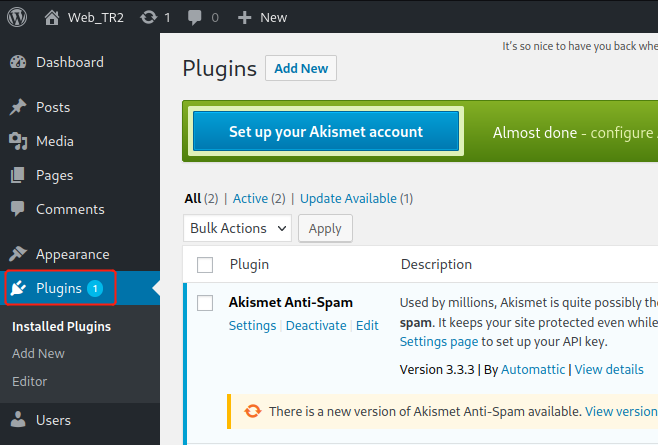Show only Active plugins
658x445 pixels.
pos(250,198)
